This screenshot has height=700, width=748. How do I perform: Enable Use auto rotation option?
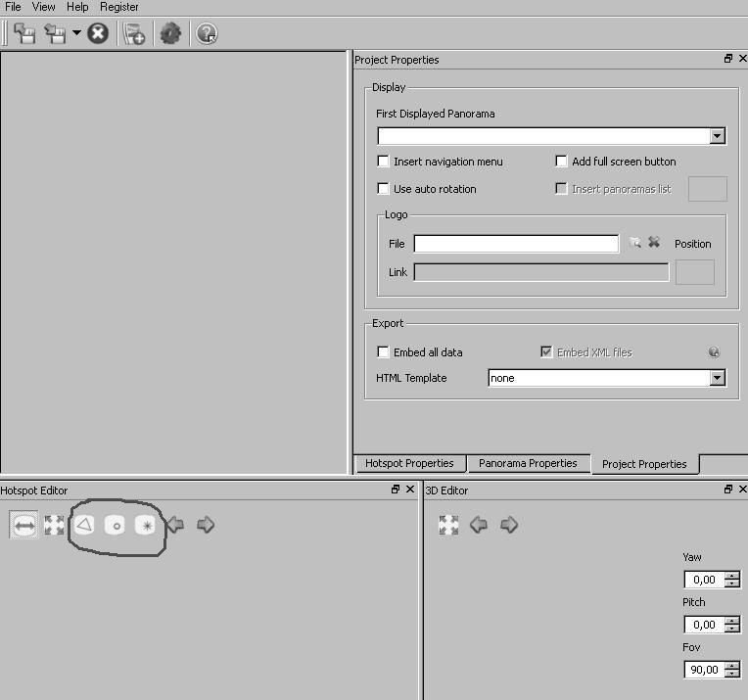384,189
